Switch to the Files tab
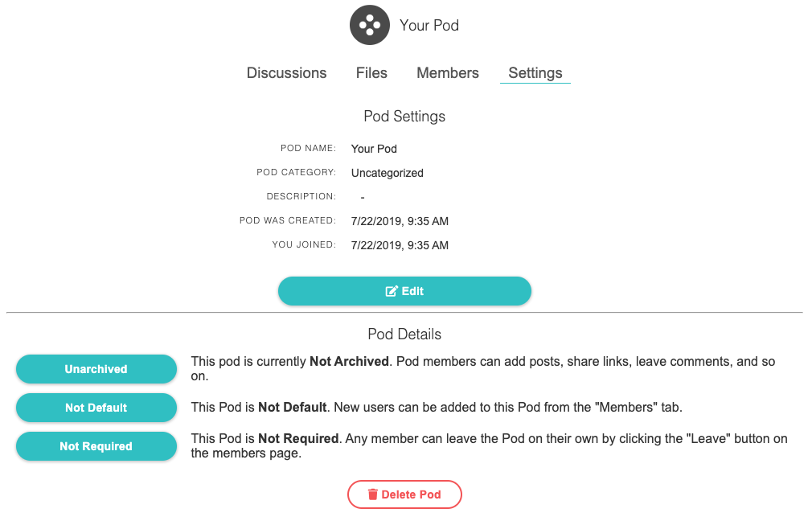This screenshot has width=812, height=521. click(x=371, y=73)
